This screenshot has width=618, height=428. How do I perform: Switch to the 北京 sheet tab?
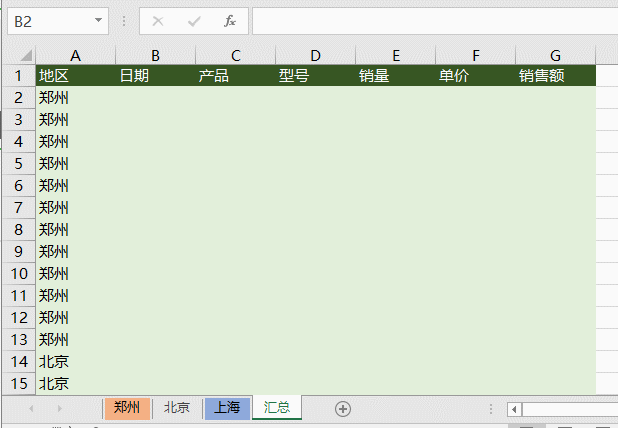tap(177, 408)
